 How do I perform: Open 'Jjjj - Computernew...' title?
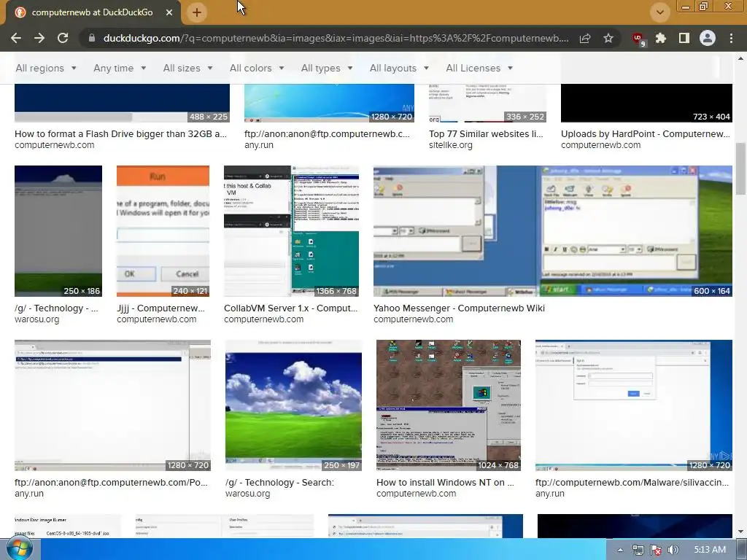(160, 308)
